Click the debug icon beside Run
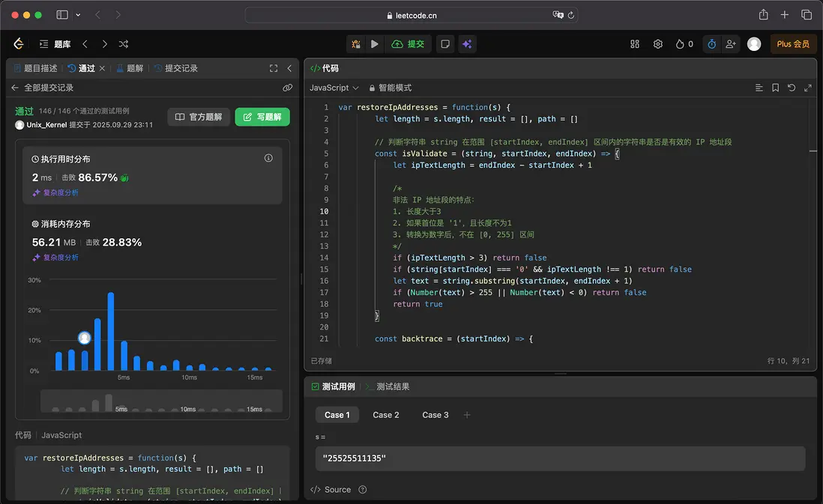This screenshot has width=823, height=504. pyautogui.click(x=356, y=44)
